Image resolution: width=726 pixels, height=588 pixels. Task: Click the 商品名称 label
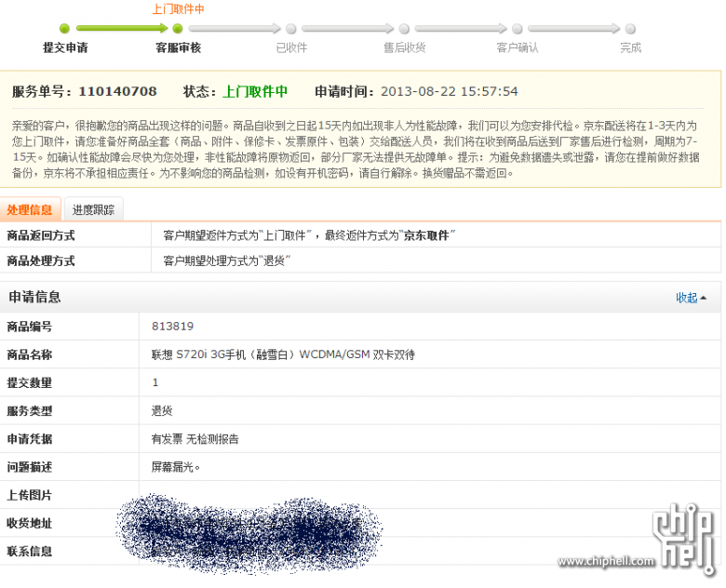[29, 354]
